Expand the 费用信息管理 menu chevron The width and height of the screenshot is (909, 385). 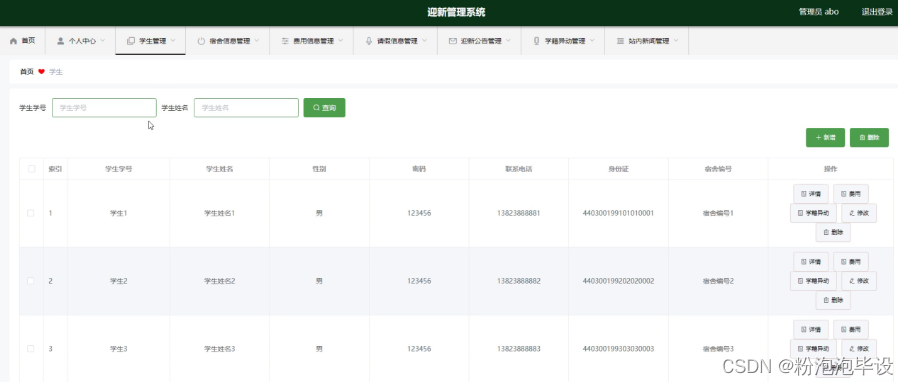click(341, 41)
